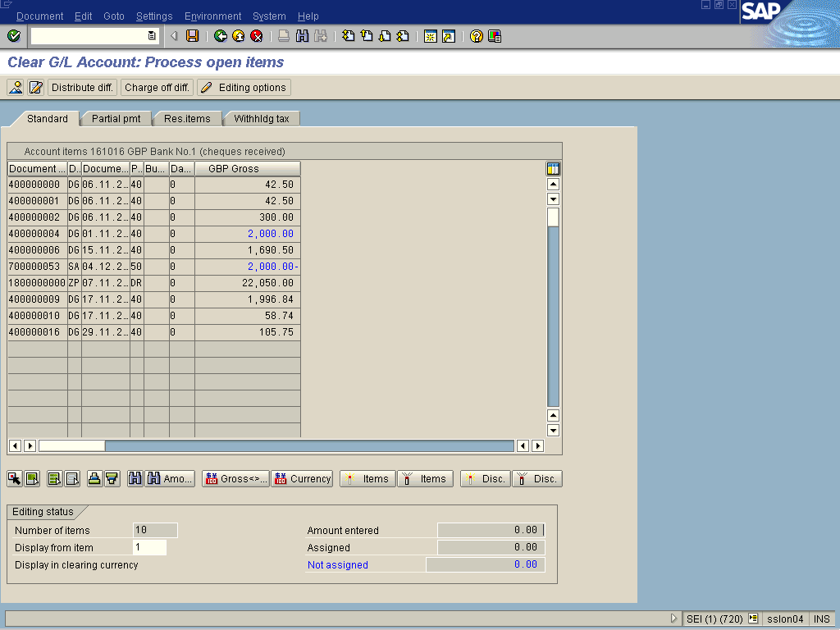Click the red Cancel icon
The width and height of the screenshot is (840, 630).
point(256,36)
